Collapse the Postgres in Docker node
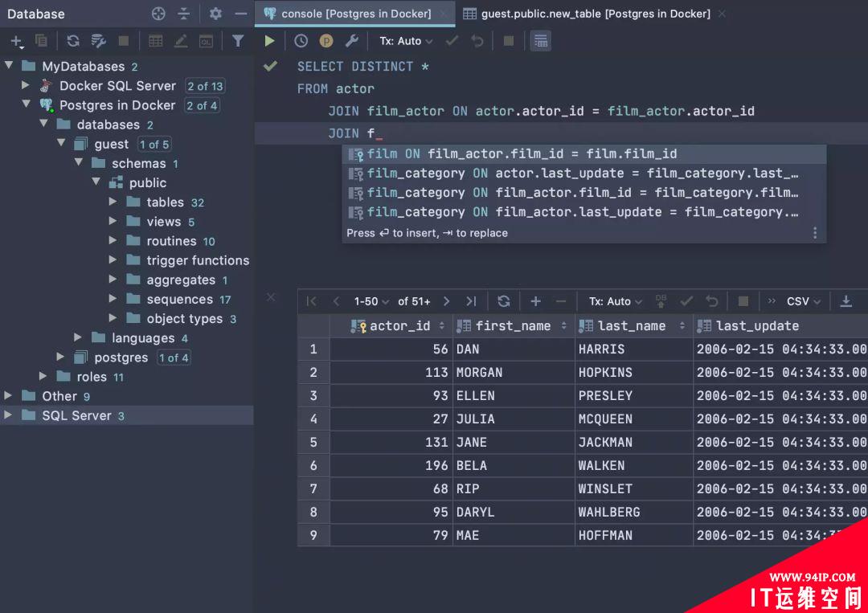Image resolution: width=868 pixels, height=613 pixels. 26,104
